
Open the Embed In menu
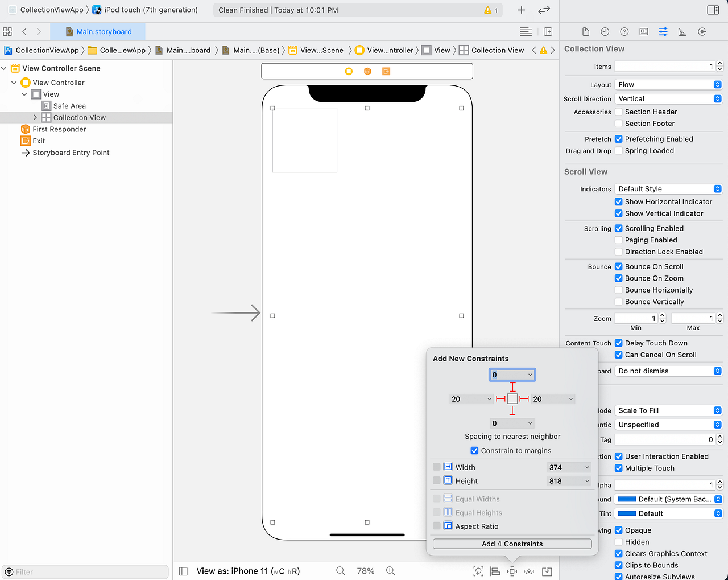[x=546, y=571]
